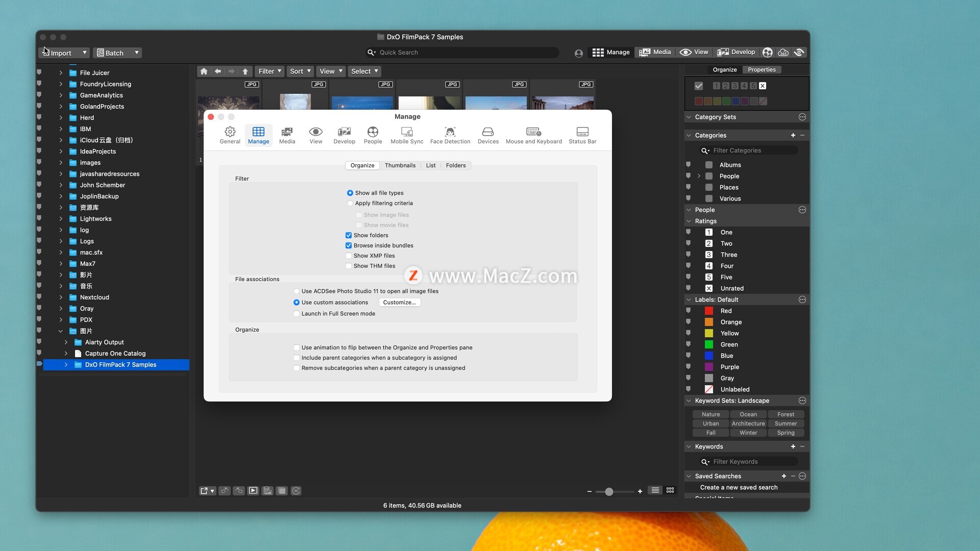Switch to Properties tab in right panel
This screenshot has width=980, height=551.
coord(762,70)
